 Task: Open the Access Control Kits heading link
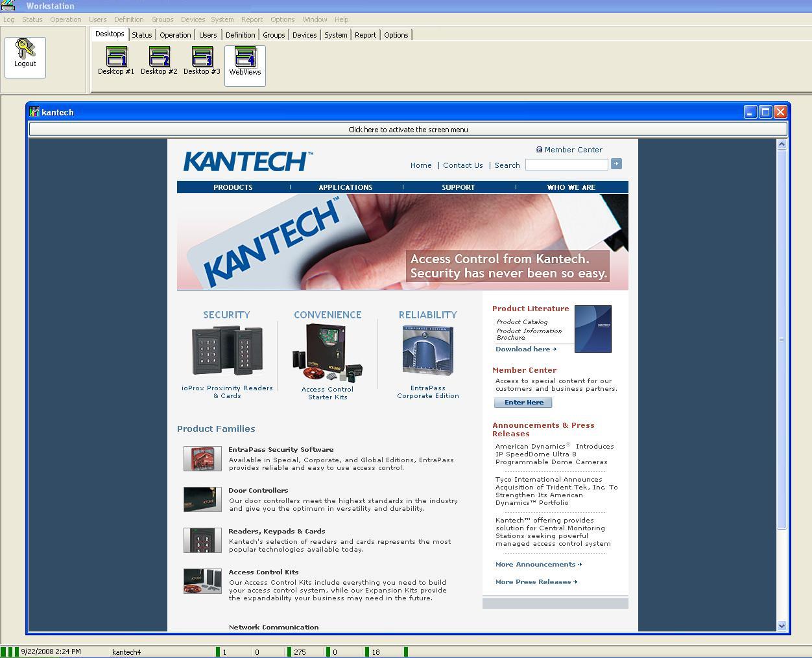pyautogui.click(x=263, y=572)
